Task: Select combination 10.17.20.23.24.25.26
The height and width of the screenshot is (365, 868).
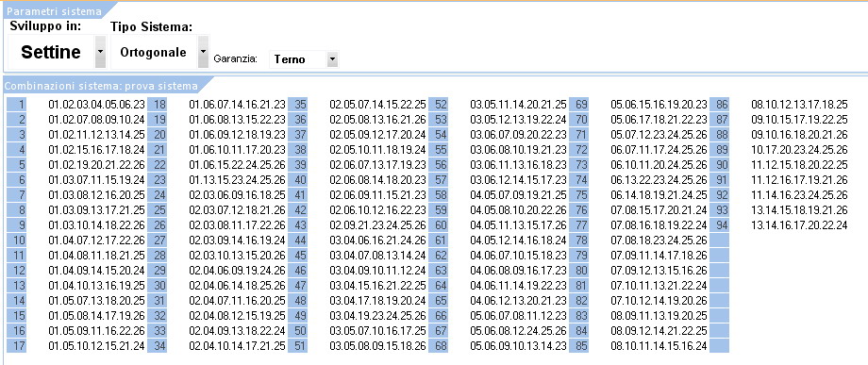Action: (x=800, y=150)
